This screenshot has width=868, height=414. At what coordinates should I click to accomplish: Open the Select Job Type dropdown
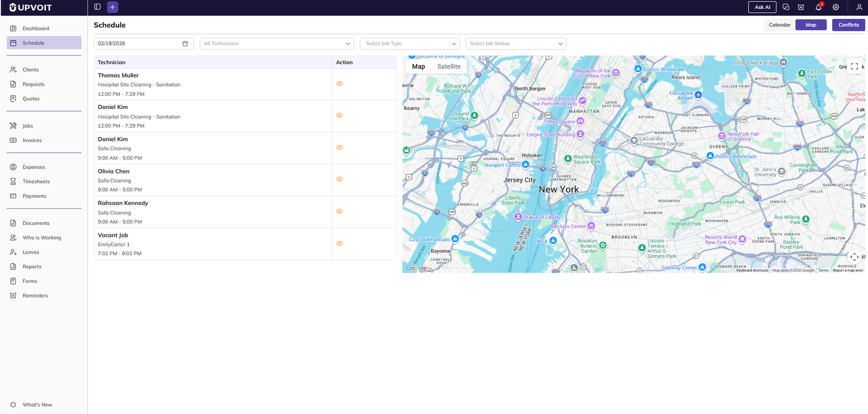(x=410, y=43)
